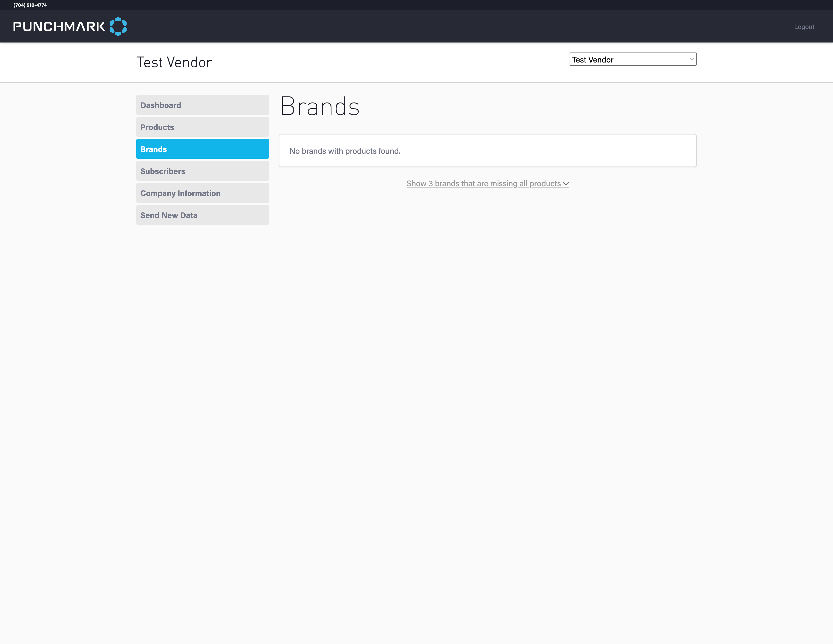Click empty area of the dark header bar
833x644 pixels.
420,26
